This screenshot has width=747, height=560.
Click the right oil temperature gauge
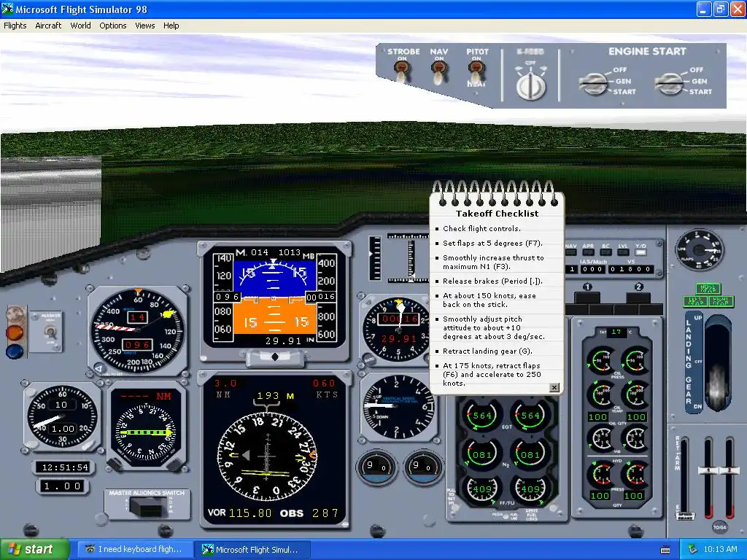pyautogui.click(x=635, y=394)
